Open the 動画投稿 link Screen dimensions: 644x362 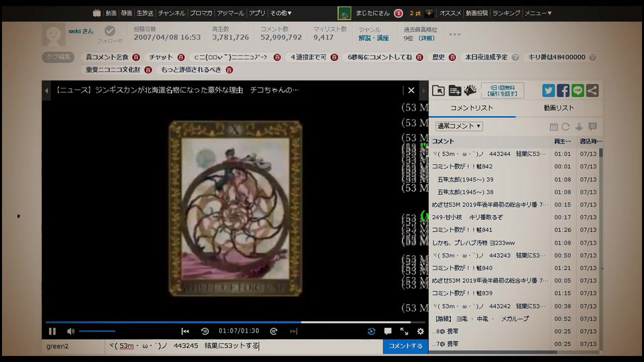click(x=476, y=13)
